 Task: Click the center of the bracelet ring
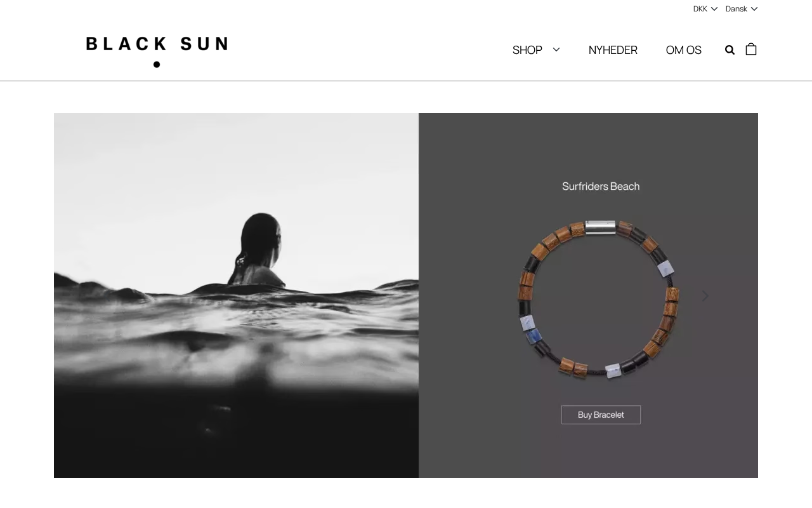[599, 299]
